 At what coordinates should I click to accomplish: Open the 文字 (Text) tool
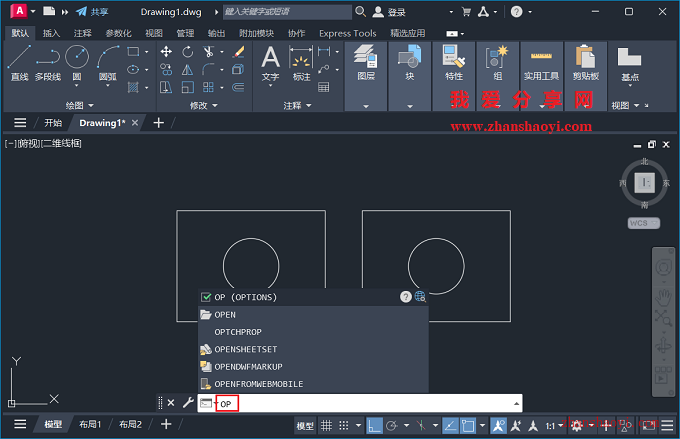pos(270,64)
